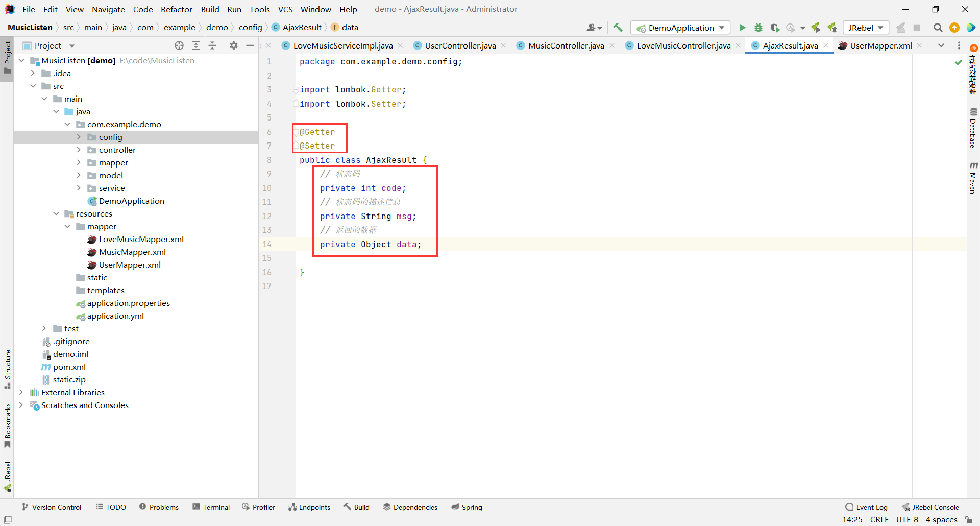
Task: Open Project panel gear settings
Action: pos(234,45)
